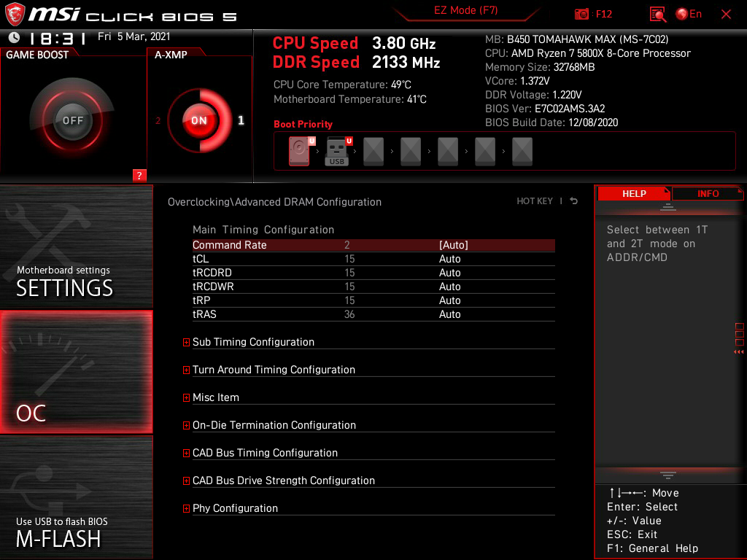
Task: Click the MSI dragon shield logo
Action: point(15,15)
